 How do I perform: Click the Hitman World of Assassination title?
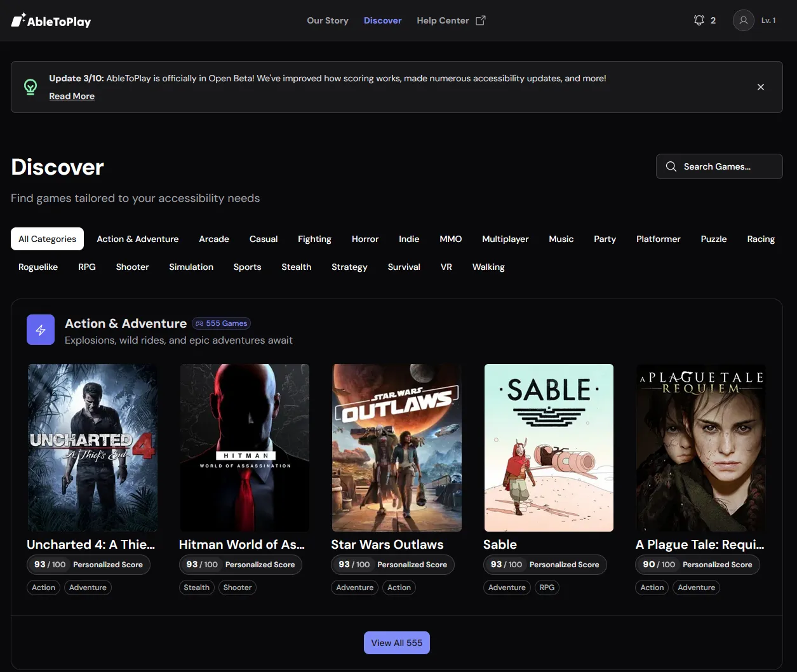[242, 544]
